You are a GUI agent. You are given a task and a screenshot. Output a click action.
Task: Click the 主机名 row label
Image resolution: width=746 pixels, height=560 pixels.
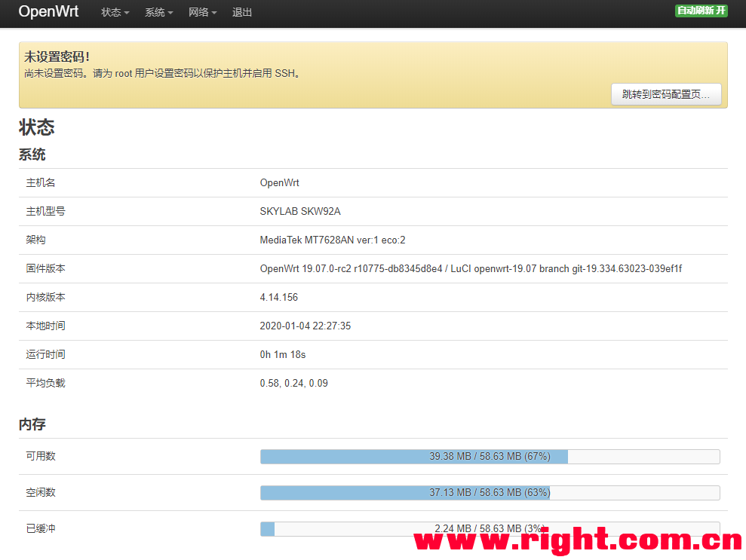point(41,183)
